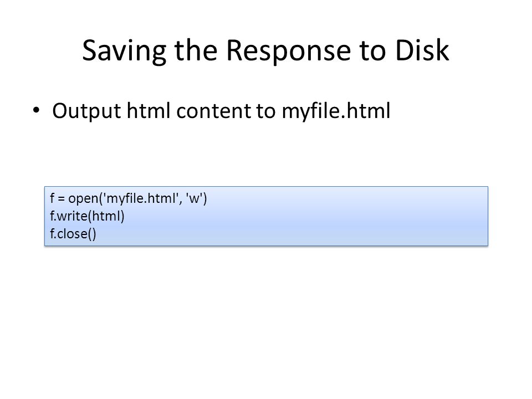This screenshot has width=532, height=399.
Task: Click the "f.write(html)" code line
Action: point(87,216)
